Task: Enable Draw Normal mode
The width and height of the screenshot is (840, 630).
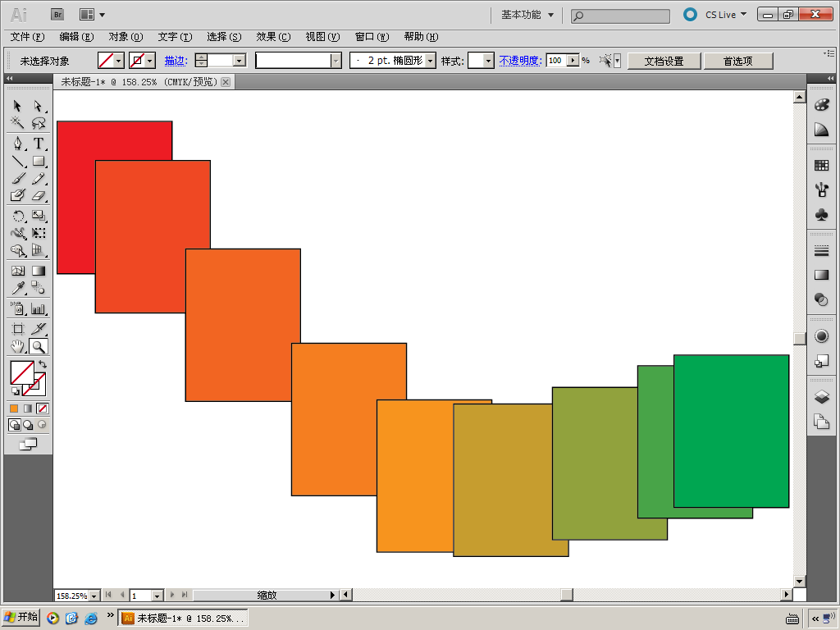Action: [x=15, y=425]
